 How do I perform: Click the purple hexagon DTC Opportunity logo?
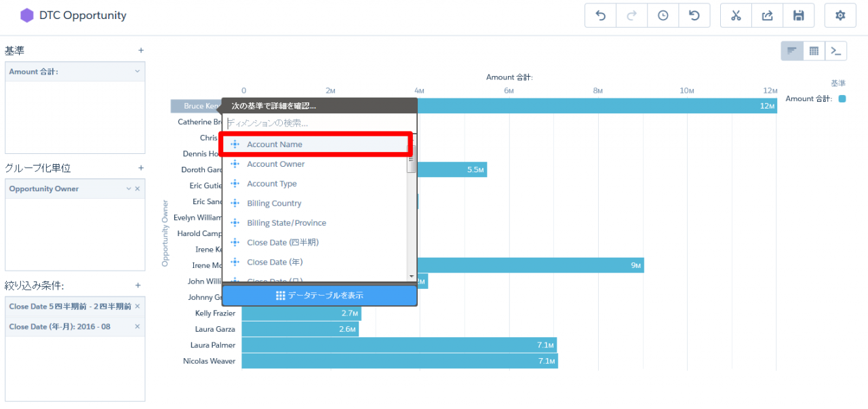tap(27, 16)
